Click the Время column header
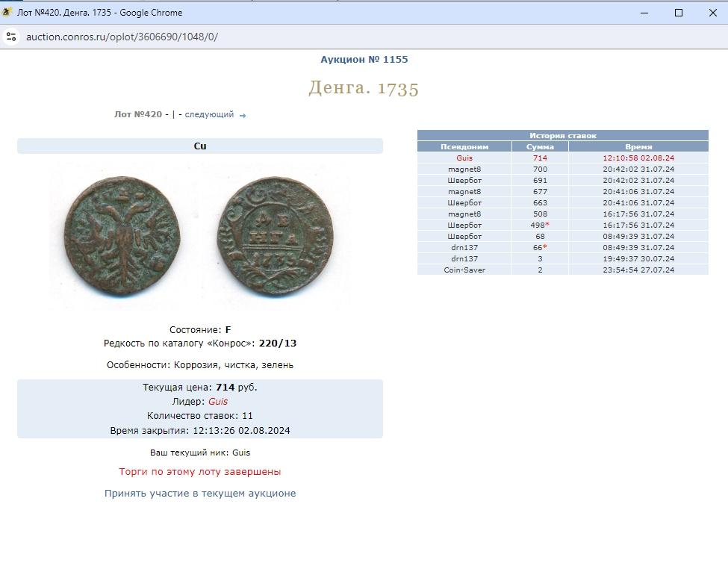Viewport: 728px width, 572px height. (638, 146)
